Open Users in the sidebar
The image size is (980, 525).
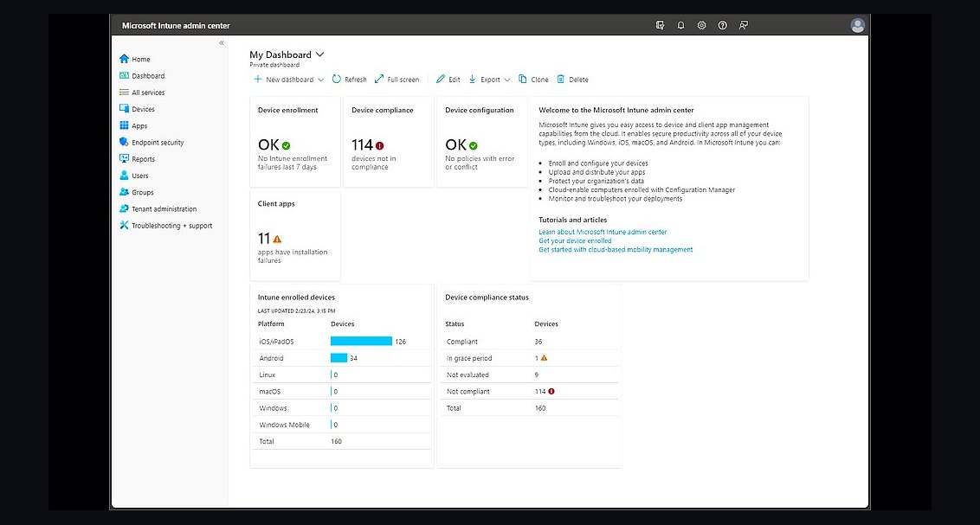(133, 176)
